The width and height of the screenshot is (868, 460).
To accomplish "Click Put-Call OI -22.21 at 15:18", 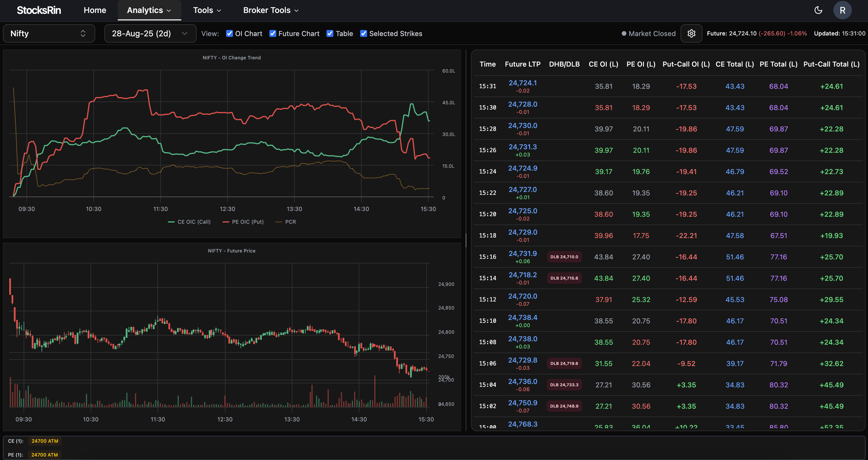I will 686,235.
